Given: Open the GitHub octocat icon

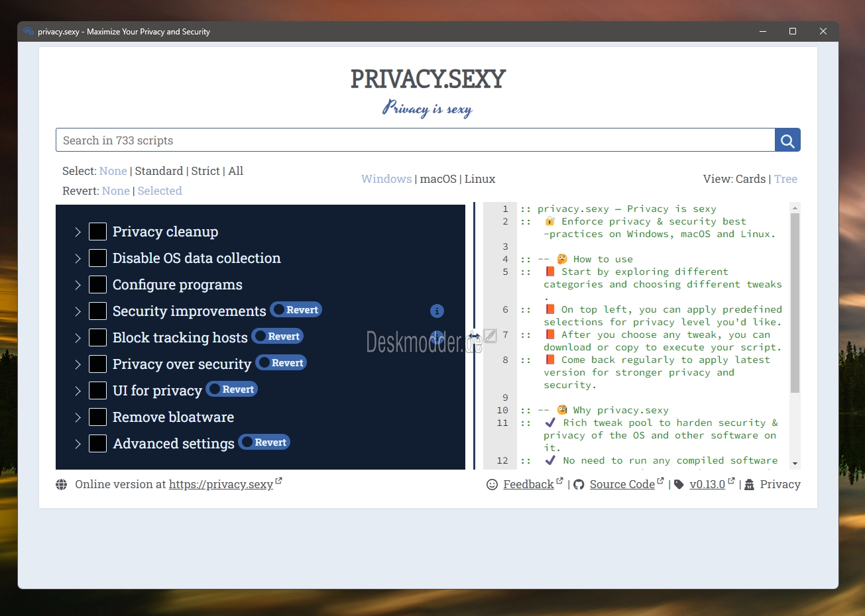Looking at the screenshot, I should 579,484.
